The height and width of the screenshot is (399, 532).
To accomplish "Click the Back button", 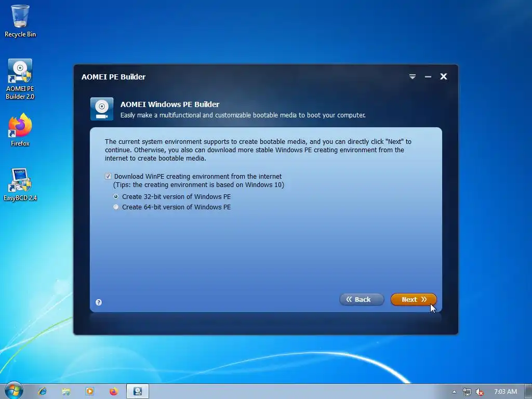I will click(x=362, y=300).
